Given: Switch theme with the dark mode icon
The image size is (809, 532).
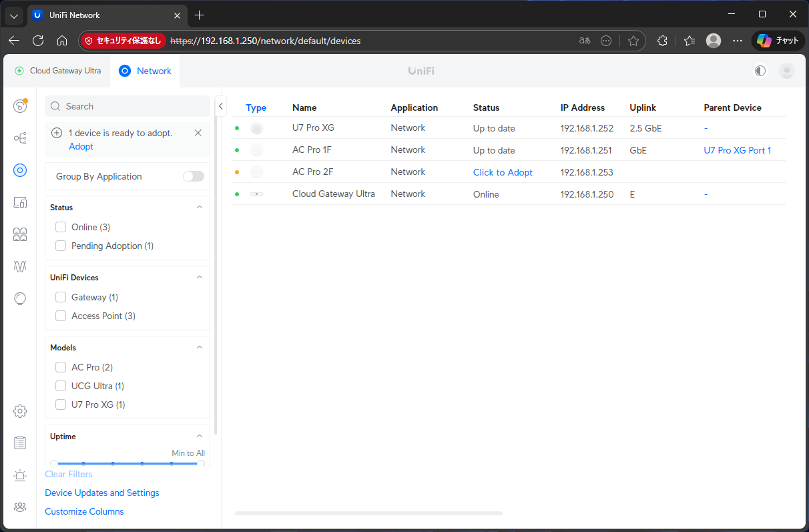Looking at the screenshot, I should pos(760,71).
